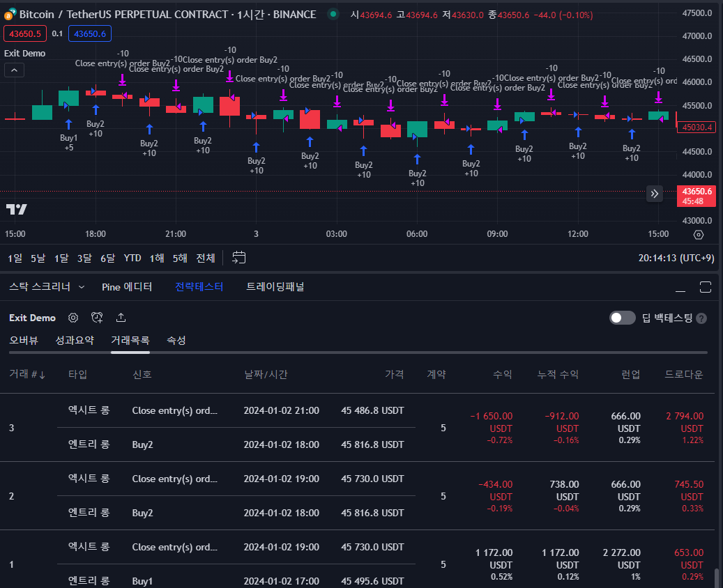Set the chart range to 3달
Screen dimensions: 723x588
[84, 258]
